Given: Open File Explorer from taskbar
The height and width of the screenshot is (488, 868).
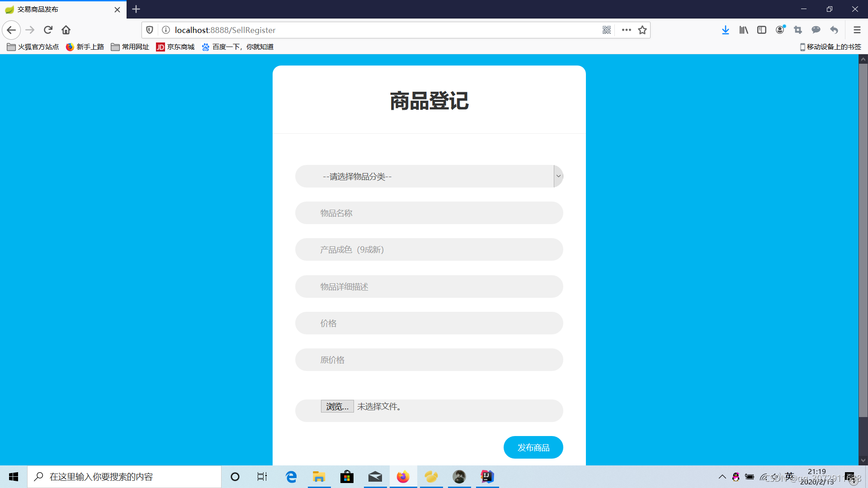Looking at the screenshot, I should (319, 477).
